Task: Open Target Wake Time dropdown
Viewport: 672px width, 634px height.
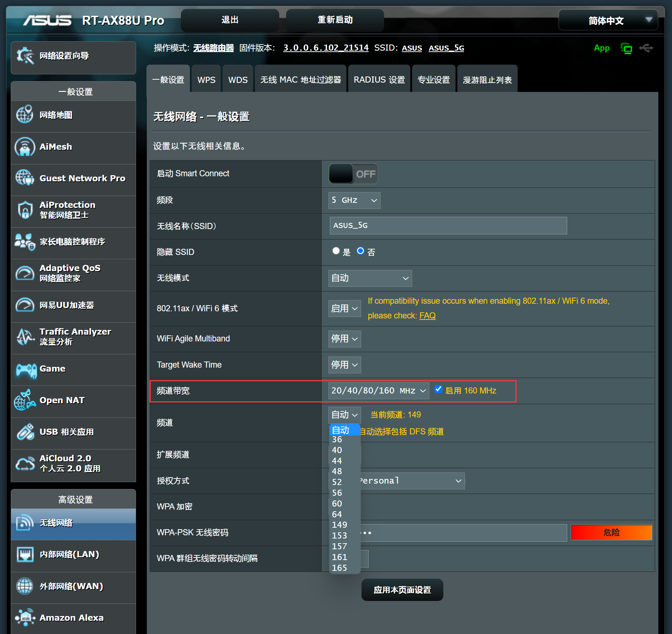Action: pos(344,365)
